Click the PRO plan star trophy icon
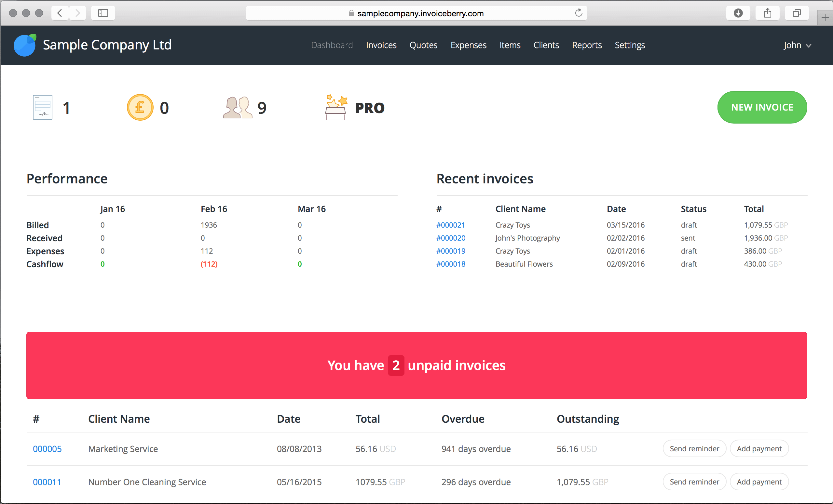 [x=335, y=107]
